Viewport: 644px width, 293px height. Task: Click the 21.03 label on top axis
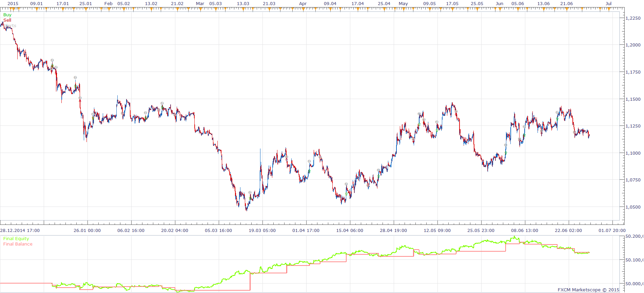pos(269,4)
